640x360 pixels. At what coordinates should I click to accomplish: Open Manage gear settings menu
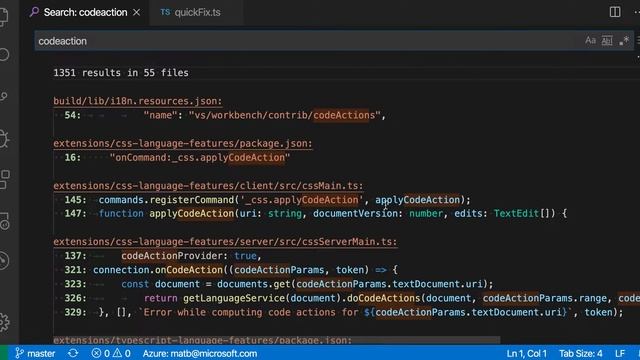point(4,322)
